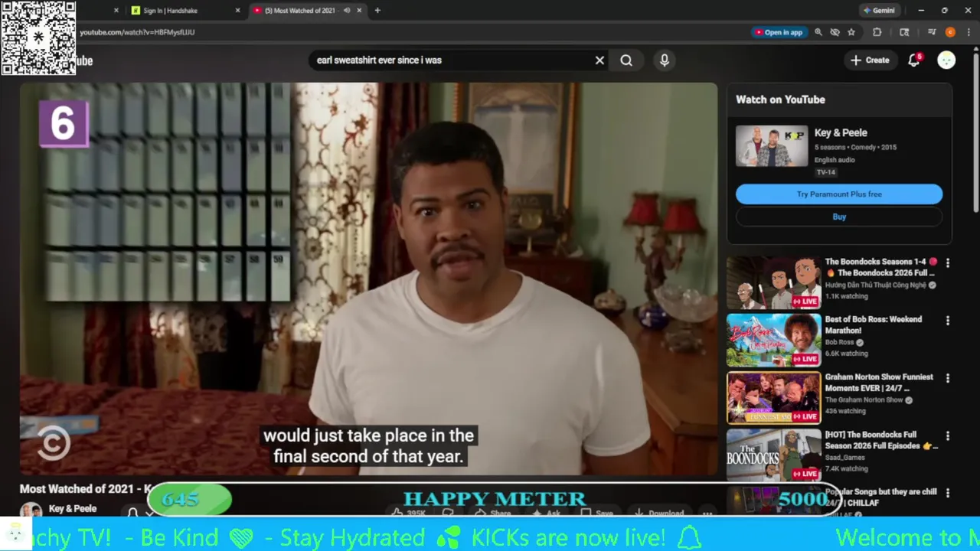This screenshot has height=551, width=980.
Task: Click Try Paramount Plus free
Action: click(839, 194)
